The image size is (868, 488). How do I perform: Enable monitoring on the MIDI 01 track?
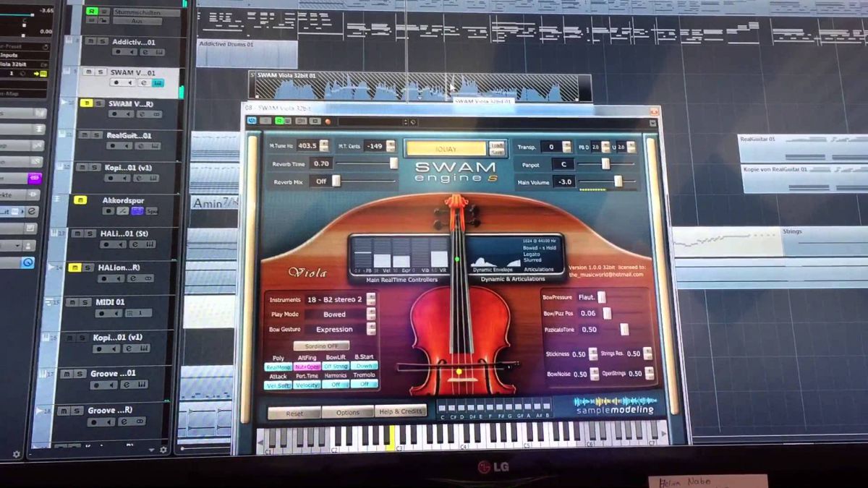(117, 313)
